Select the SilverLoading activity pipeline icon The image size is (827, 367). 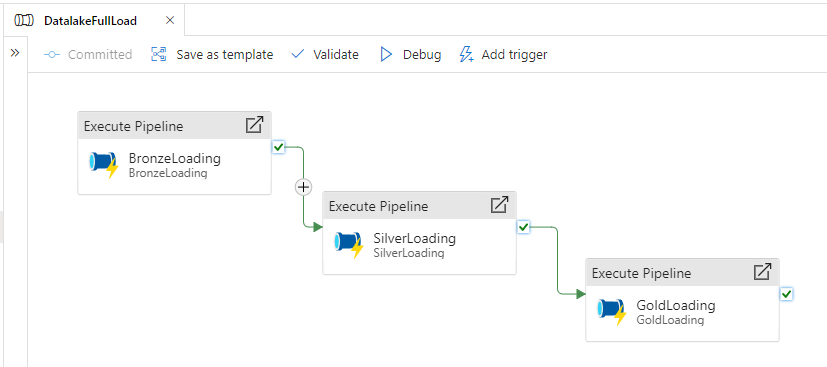[x=349, y=245]
